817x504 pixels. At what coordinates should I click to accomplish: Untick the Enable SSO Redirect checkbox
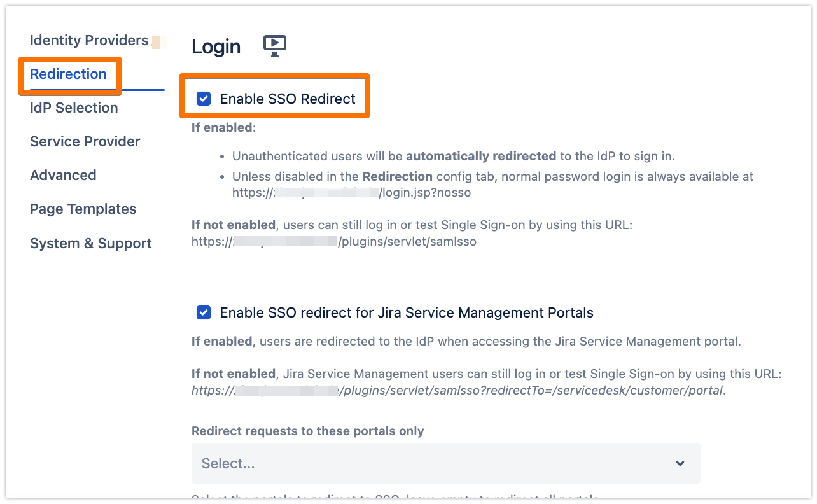click(204, 99)
